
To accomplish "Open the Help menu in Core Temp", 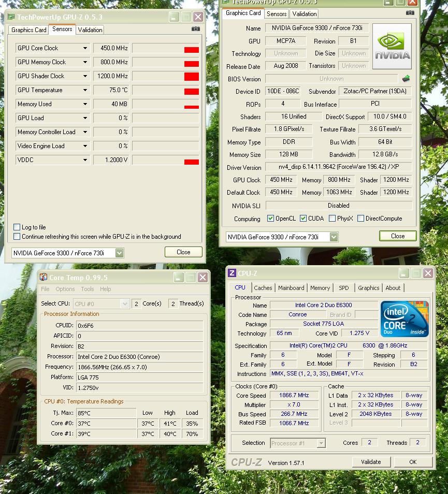I will point(105,289).
